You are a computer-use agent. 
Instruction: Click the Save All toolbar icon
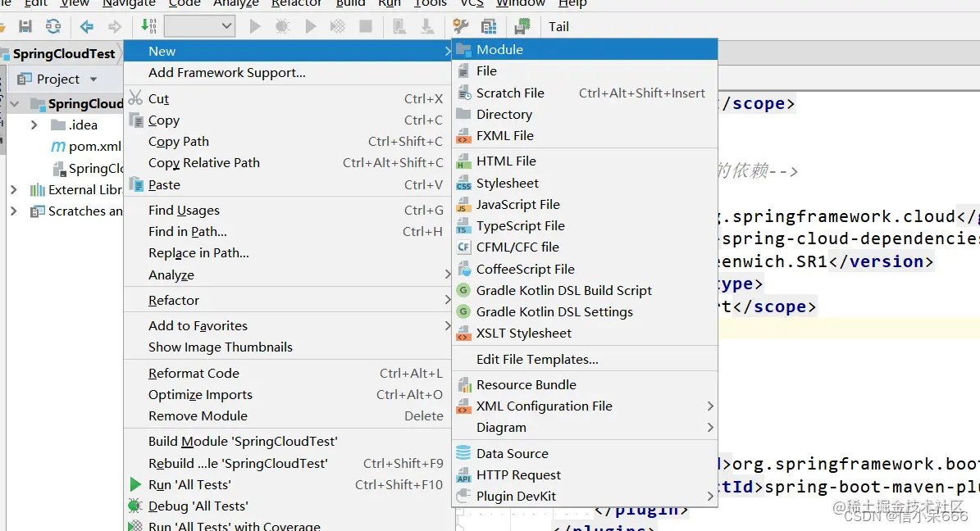pyautogui.click(x=25, y=26)
